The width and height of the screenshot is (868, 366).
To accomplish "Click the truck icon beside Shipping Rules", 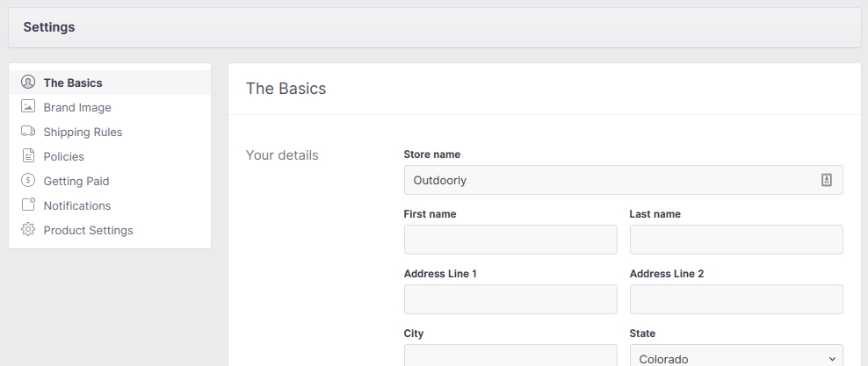I will click(28, 132).
